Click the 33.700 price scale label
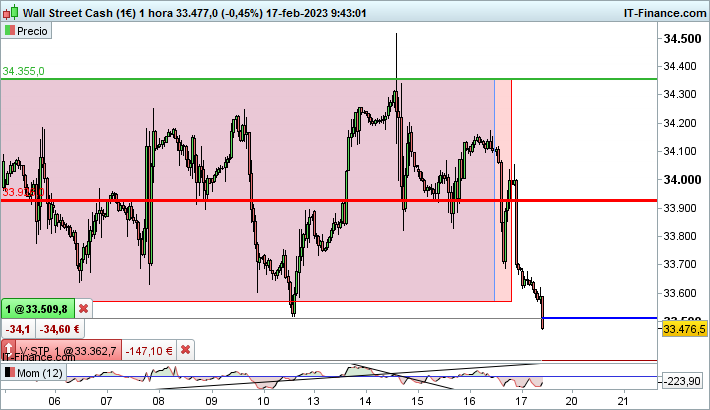 pos(680,265)
